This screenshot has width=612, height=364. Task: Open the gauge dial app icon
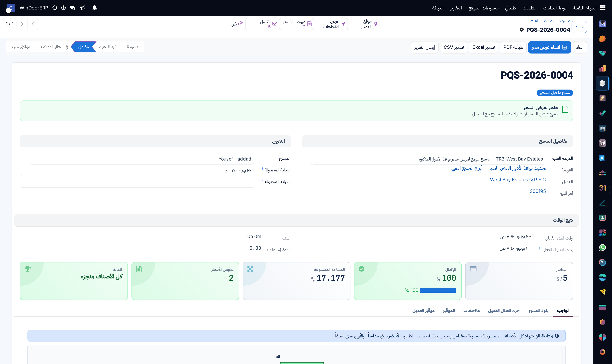coord(602,262)
